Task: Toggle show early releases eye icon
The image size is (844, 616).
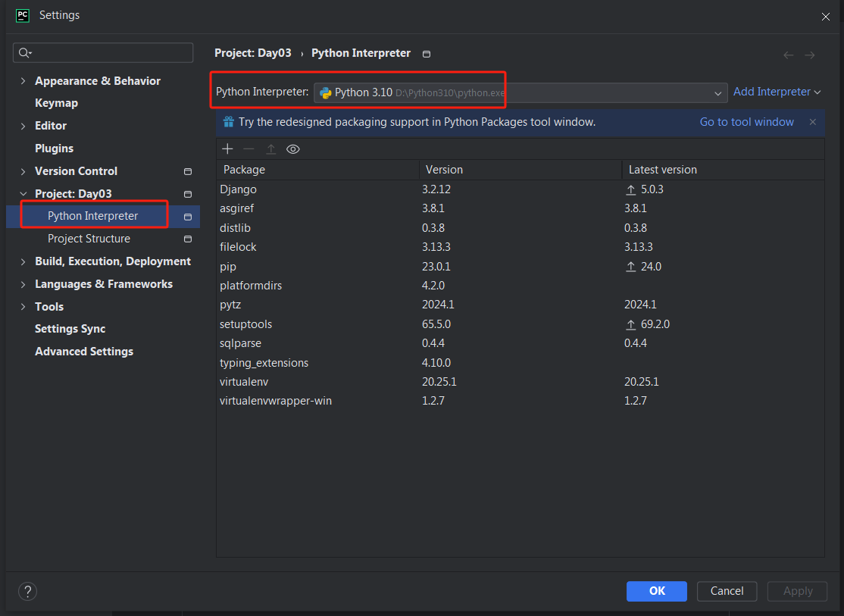Action: [x=292, y=149]
